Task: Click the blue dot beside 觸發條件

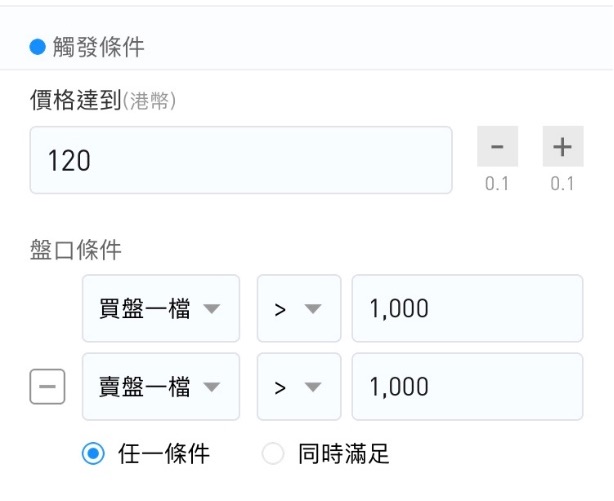Action: (38, 47)
